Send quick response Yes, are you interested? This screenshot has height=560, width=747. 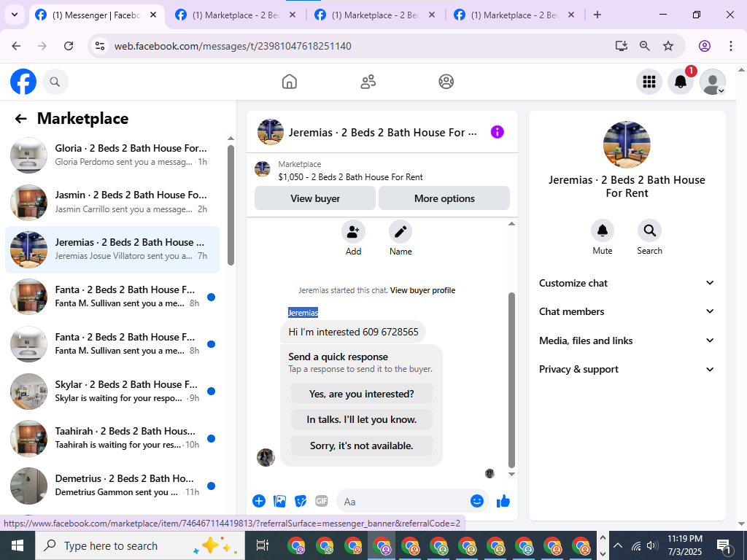pyautogui.click(x=362, y=393)
